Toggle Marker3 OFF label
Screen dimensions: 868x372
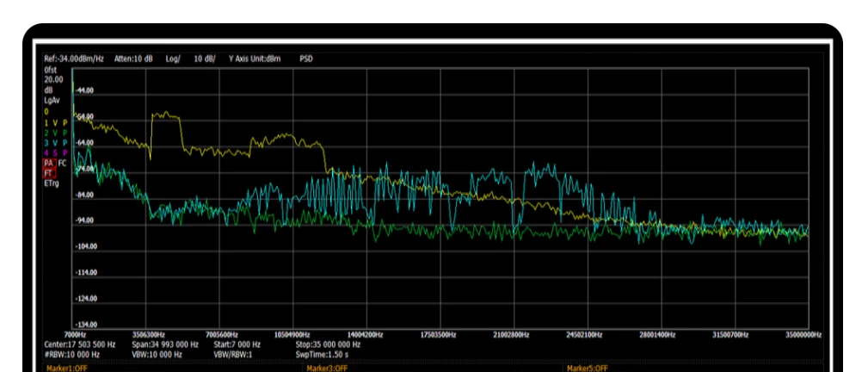pos(327,368)
